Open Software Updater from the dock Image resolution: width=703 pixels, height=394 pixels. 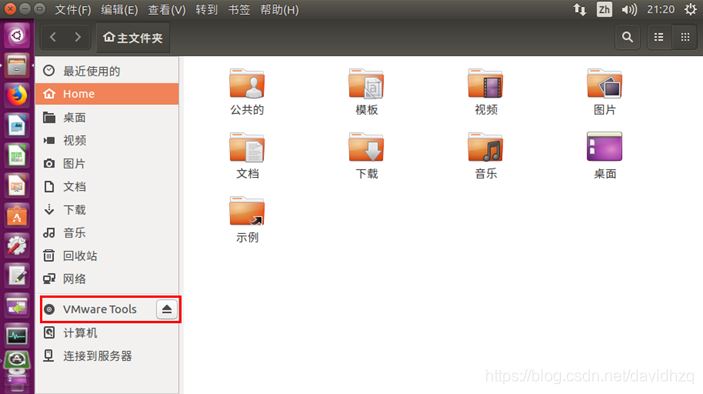pyautogui.click(x=17, y=361)
